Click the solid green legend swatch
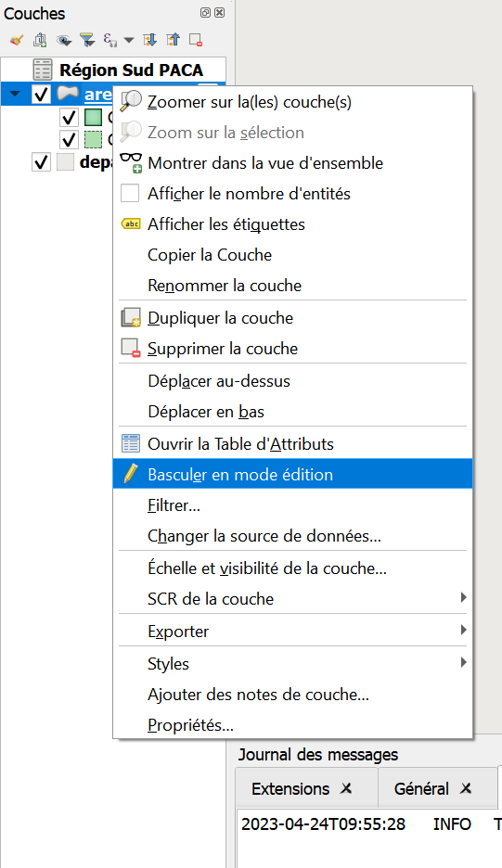This screenshot has width=502, height=868. click(x=93, y=118)
